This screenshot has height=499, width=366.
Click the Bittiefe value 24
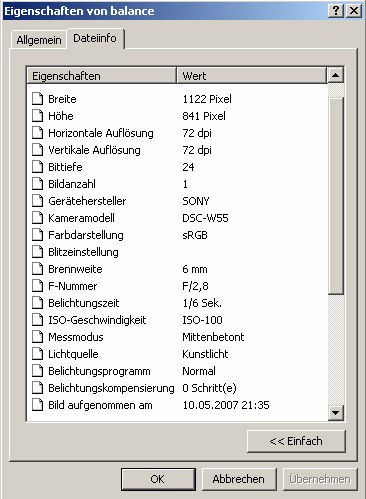click(x=188, y=167)
